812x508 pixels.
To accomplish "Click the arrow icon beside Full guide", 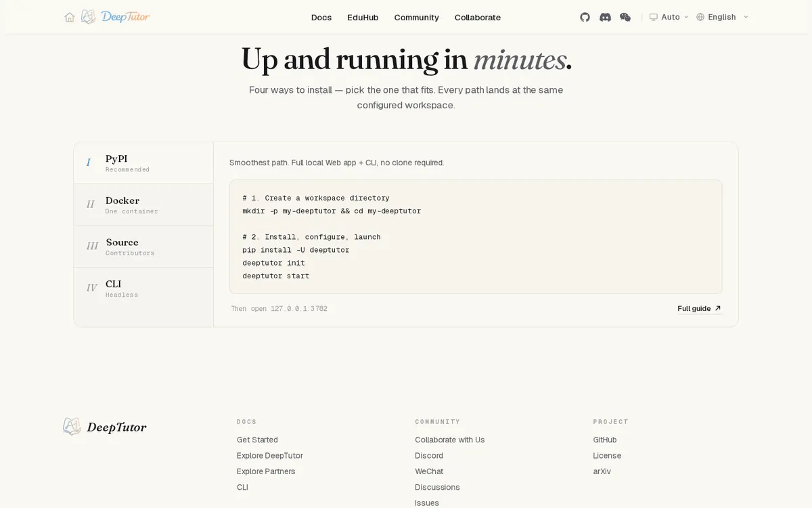I will pyautogui.click(x=718, y=308).
